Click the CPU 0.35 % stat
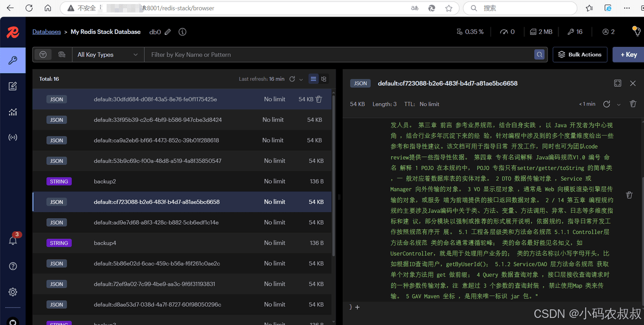 click(x=469, y=32)
